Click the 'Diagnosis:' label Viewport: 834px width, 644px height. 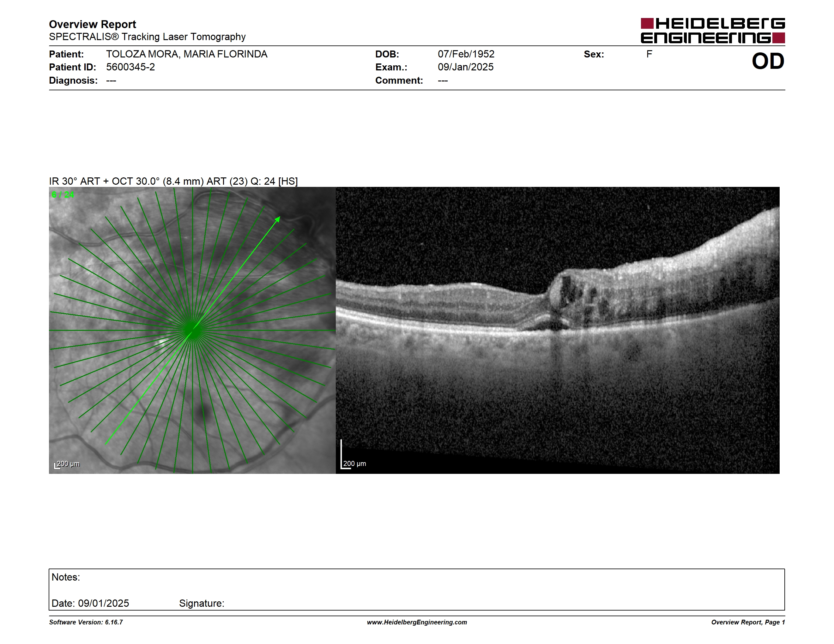click(73, 80)
